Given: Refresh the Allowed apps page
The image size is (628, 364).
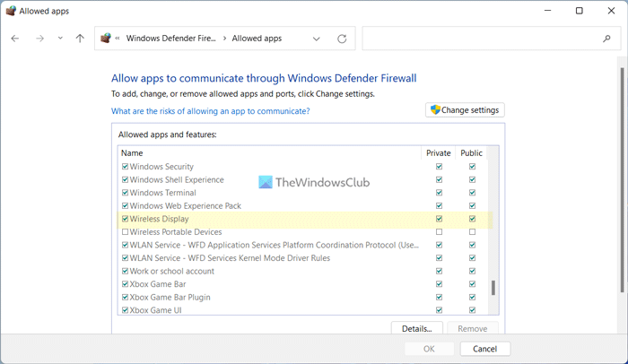Looking at the screenshot, I should 342,39.
